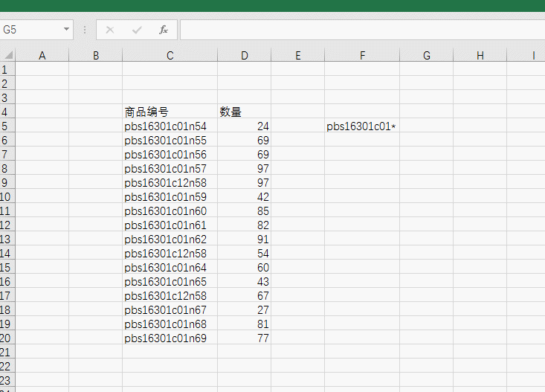
Task: Click the Select All corner triangle
Action: pyautogui.click(x=7, y=55)
